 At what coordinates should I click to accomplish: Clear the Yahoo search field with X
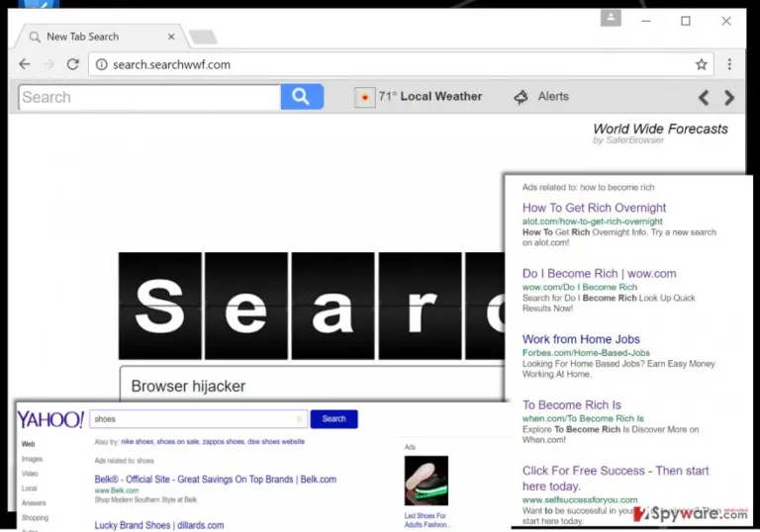tap(299, 419)
